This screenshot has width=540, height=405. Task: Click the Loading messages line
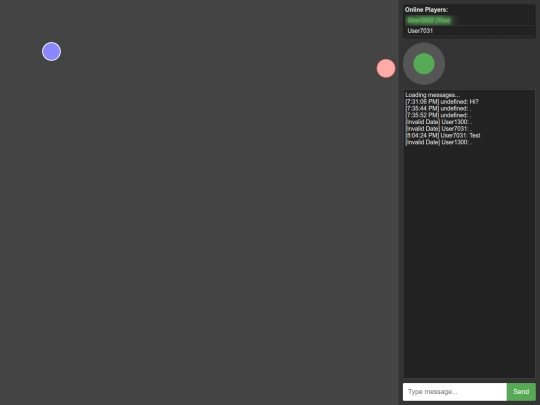point(432,95)
